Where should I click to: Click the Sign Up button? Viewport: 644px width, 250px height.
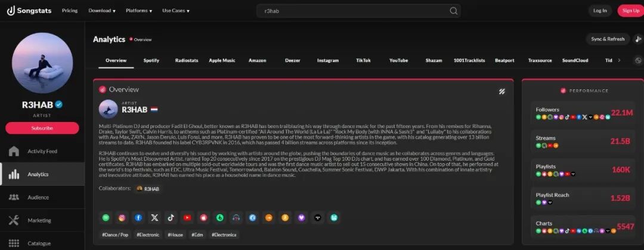pos(630,11)
